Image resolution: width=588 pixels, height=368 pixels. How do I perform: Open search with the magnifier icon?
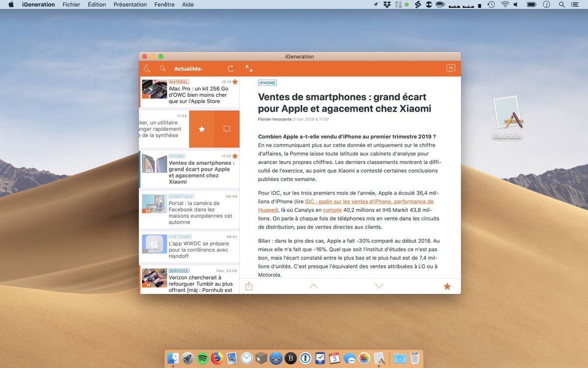coord(163,69)
